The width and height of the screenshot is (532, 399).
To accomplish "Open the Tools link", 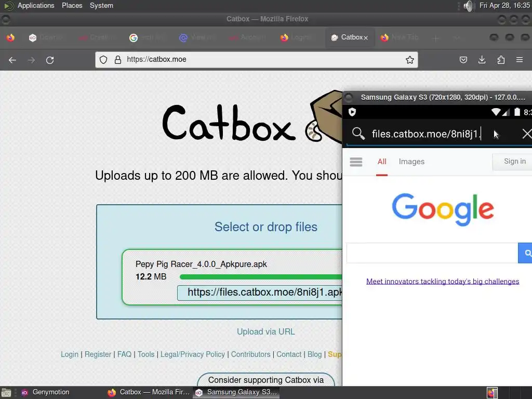I will (x=146, y=354).
